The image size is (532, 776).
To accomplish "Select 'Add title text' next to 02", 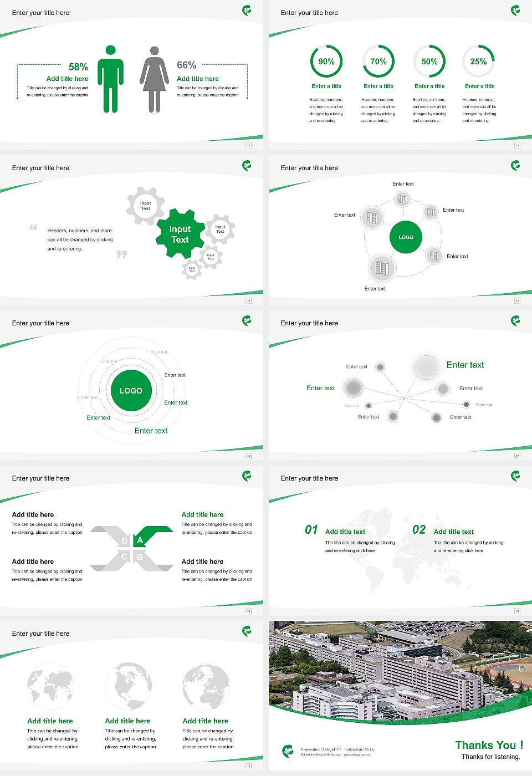I will click(454, 532).
